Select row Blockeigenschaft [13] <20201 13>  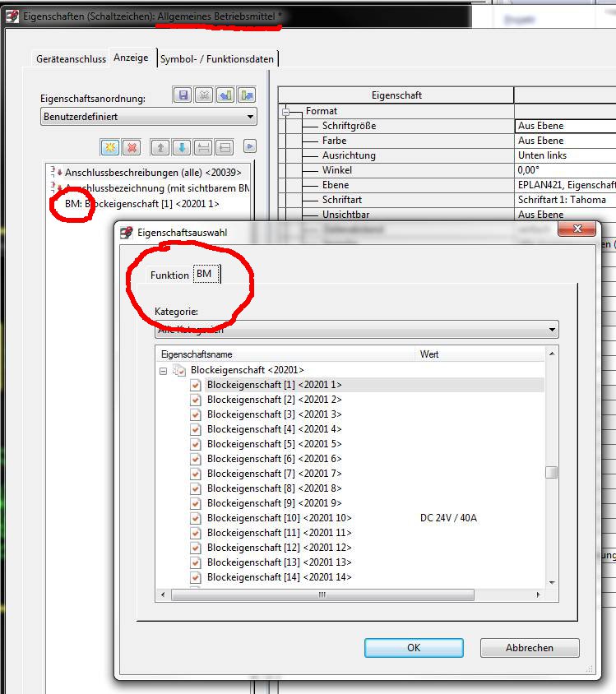280,562
